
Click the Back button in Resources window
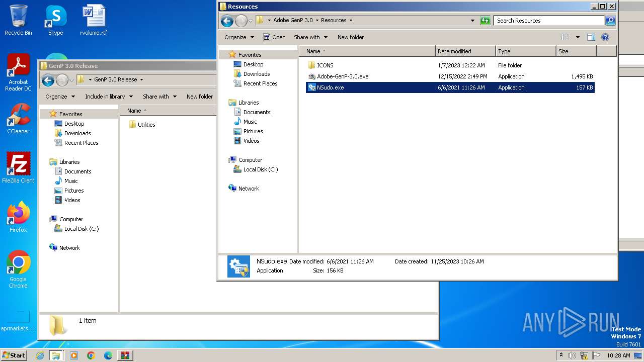[x=227, y=21]
